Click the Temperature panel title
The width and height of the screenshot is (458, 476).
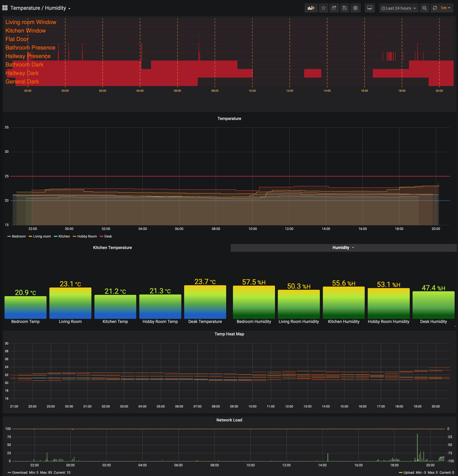click(x=229, y=118)
